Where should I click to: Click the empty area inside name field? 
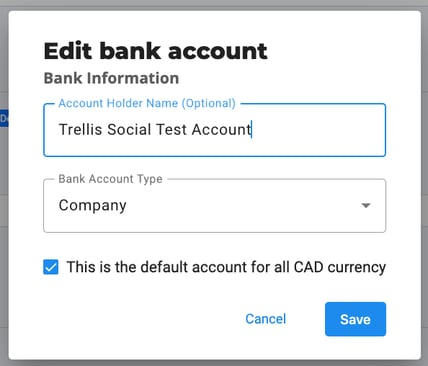318,130
